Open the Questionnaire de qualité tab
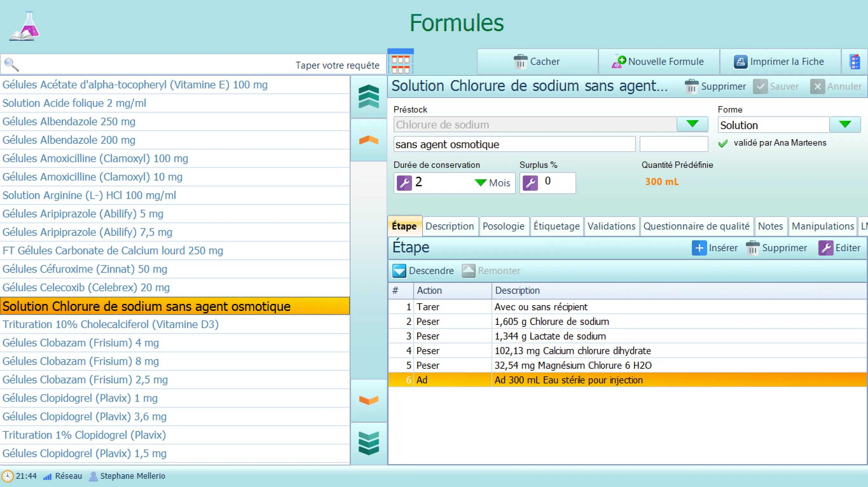 click(x=697, y=226)
